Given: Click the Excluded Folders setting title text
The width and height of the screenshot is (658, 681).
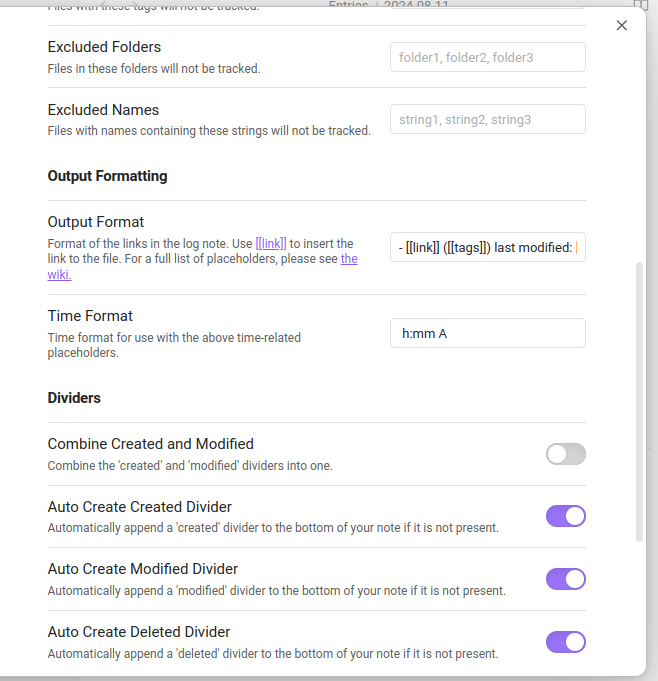Looking at the screenshot, I should [104, 47].
